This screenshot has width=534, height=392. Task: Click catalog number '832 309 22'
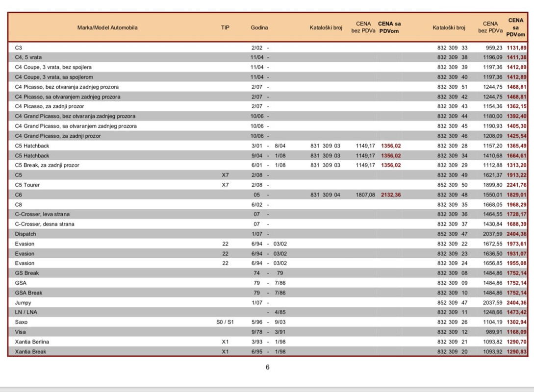tap(452, 244)
